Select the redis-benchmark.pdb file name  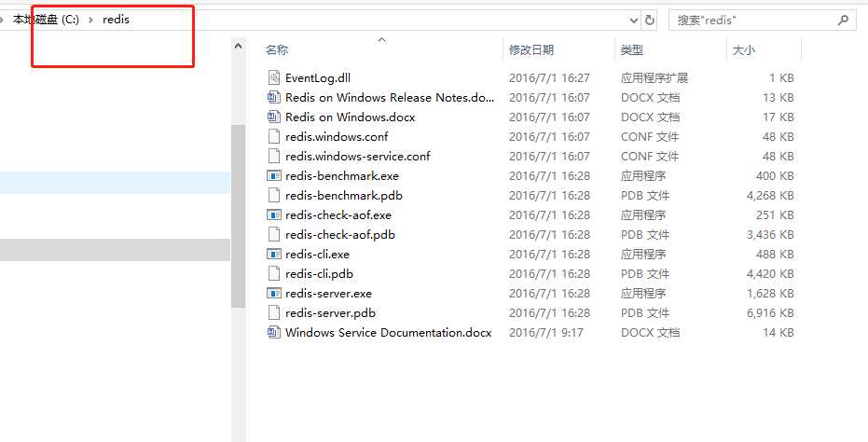344,196
